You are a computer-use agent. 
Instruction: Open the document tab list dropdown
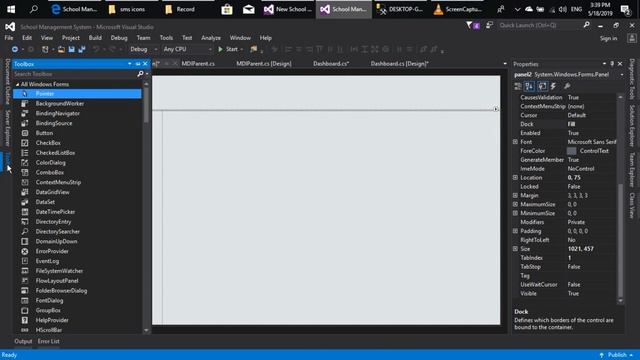point(505,64)
